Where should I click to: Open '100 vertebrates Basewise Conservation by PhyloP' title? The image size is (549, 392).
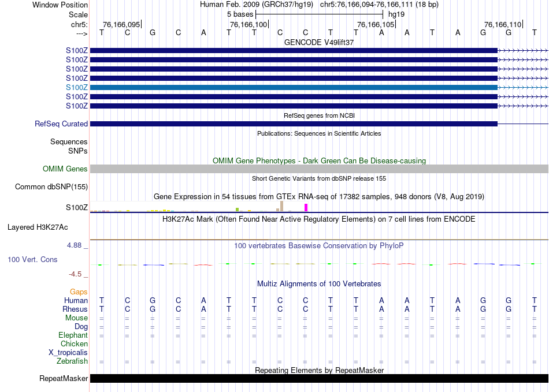[x=319, y=246]
